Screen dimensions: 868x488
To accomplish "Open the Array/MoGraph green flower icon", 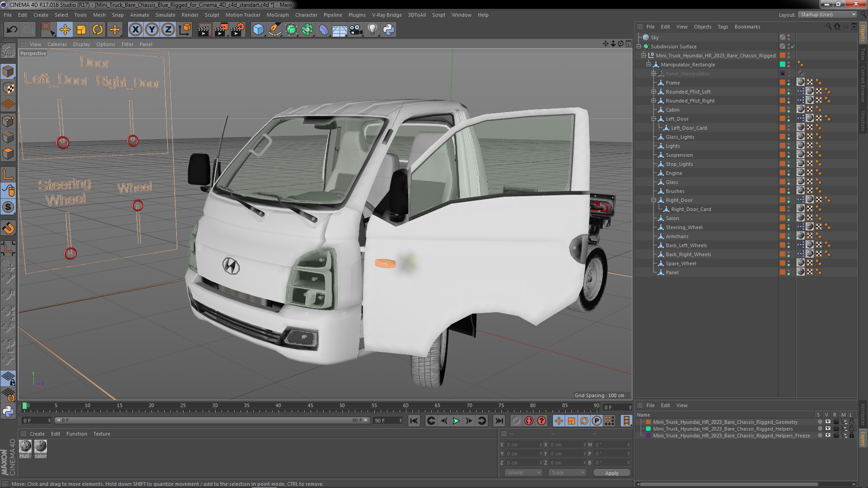I will [307, 30].
